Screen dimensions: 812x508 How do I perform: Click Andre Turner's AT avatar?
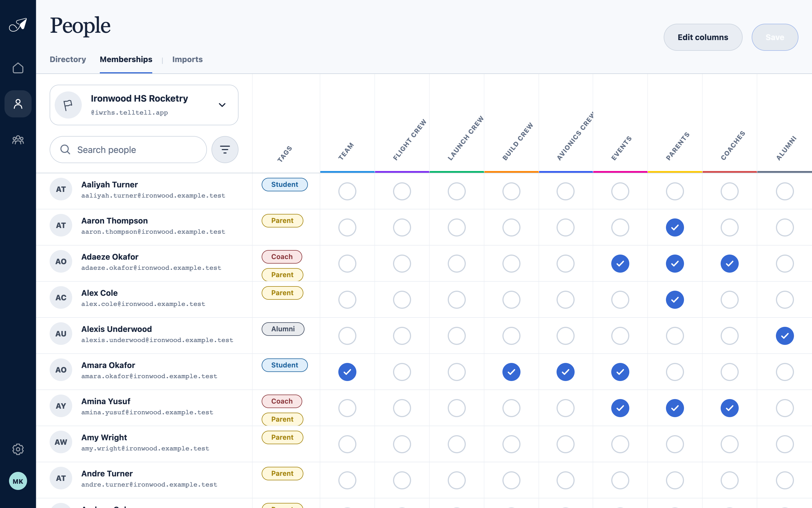(61, 478)
